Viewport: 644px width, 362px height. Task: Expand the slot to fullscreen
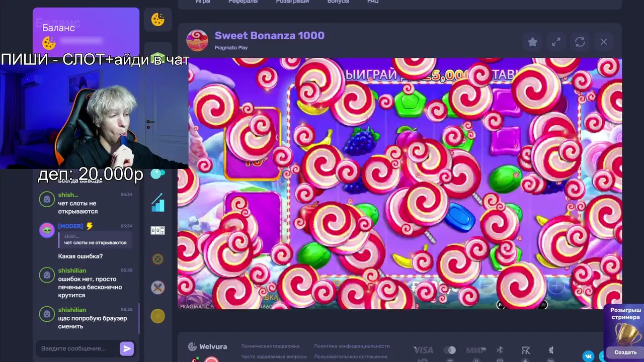[x=556, y=42]
